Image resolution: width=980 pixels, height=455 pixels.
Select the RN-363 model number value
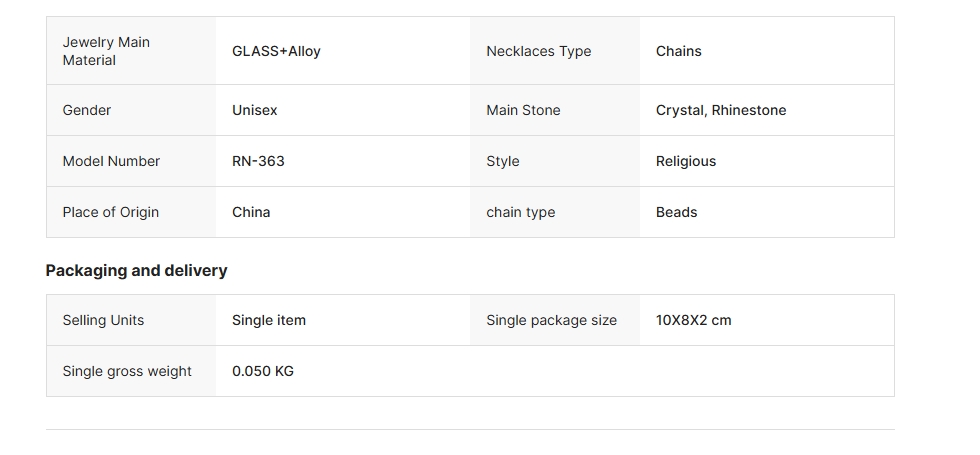click(x=258, y=161)
